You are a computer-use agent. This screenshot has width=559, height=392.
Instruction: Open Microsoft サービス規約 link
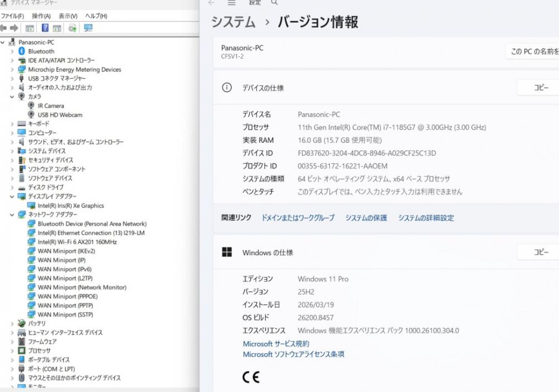tap(276, 343)
